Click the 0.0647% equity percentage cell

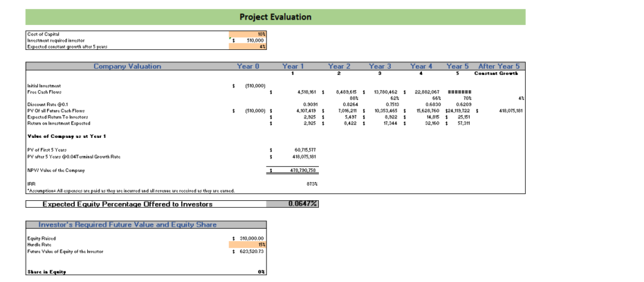pyautogui.click(x=292, y=204)
